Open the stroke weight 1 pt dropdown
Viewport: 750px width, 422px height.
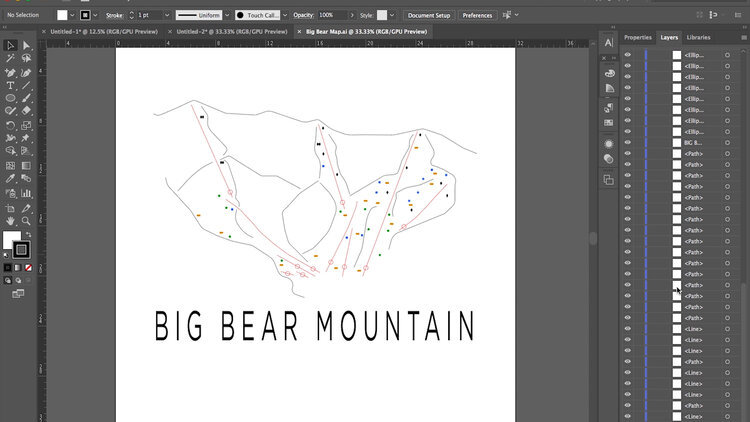click(x=167, y=15)
